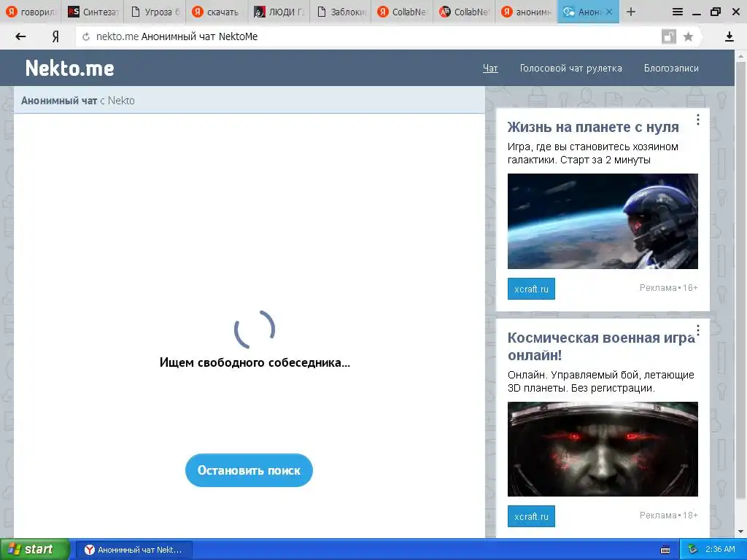The image size is (747, 560).
Task: Click the space helmet ad image
Action: (603, 221)
